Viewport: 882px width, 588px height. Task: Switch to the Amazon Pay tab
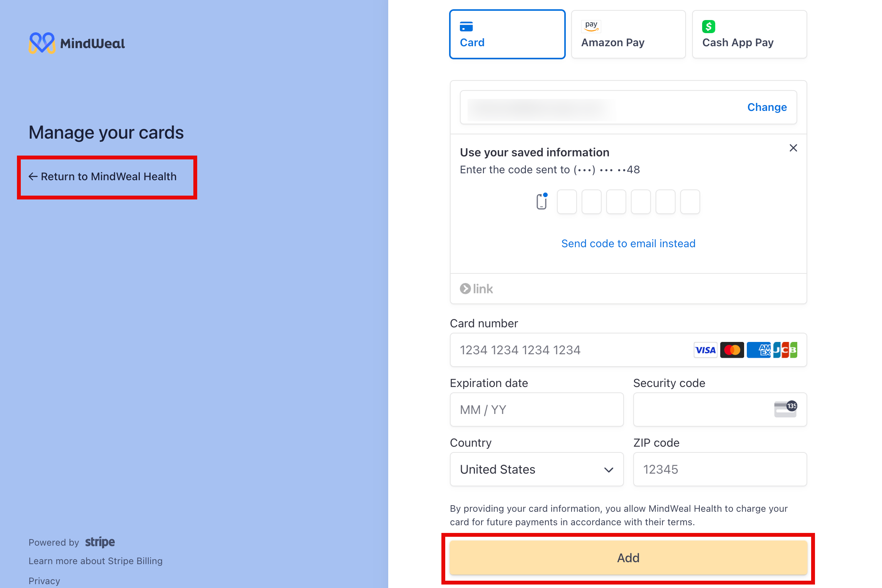click(628, 34)
